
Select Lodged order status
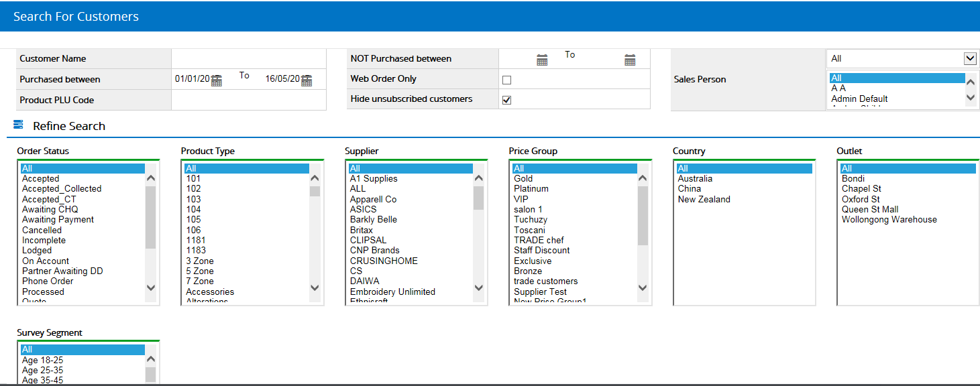pos(82,250)
